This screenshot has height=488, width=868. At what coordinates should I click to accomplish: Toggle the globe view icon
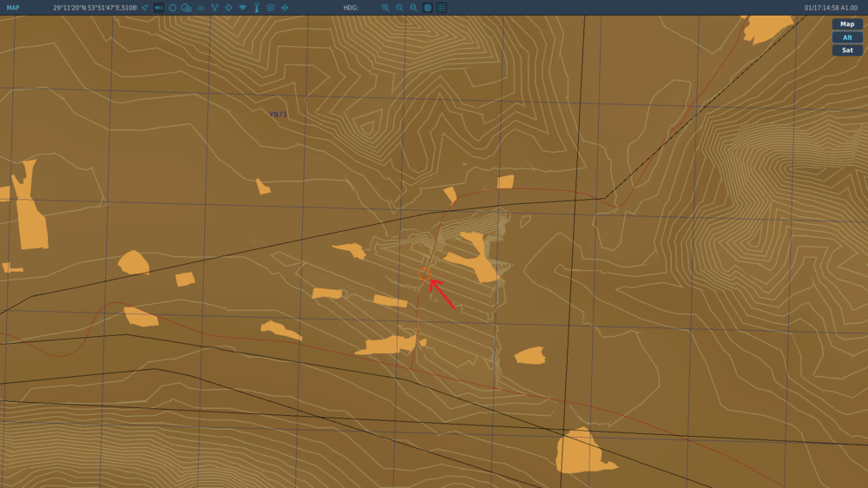click(427, 8)
